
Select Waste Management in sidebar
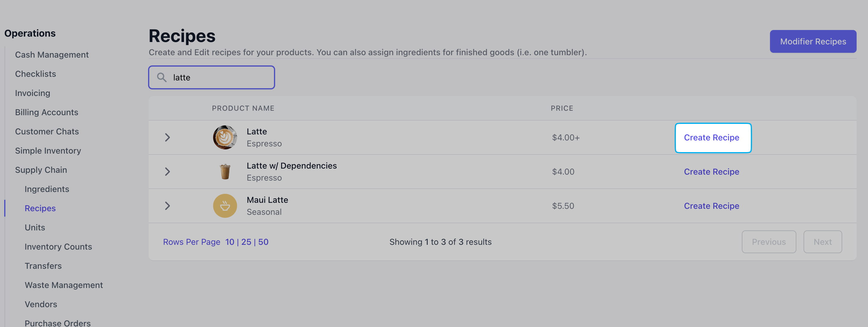64,285
